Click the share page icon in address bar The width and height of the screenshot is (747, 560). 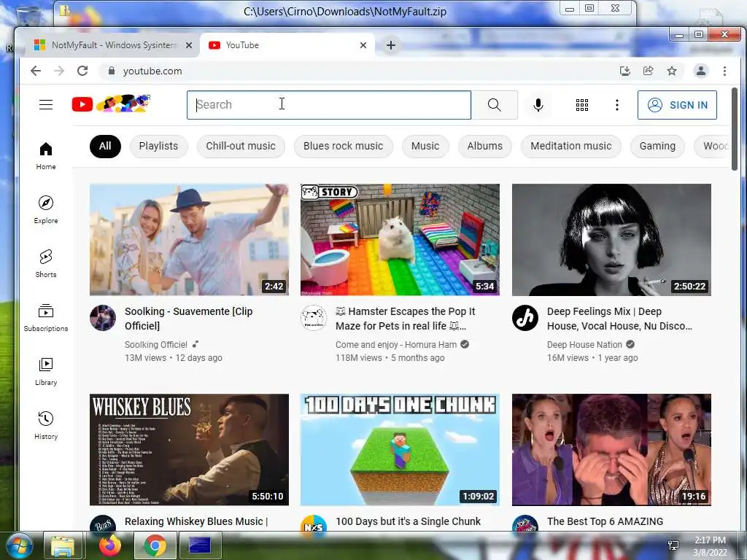tap(648, 71)
